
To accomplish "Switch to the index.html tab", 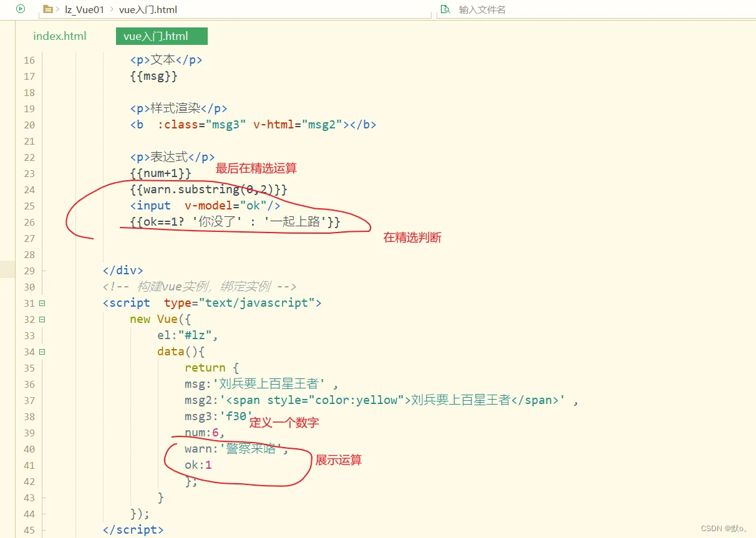I will [x=60, y=36].
